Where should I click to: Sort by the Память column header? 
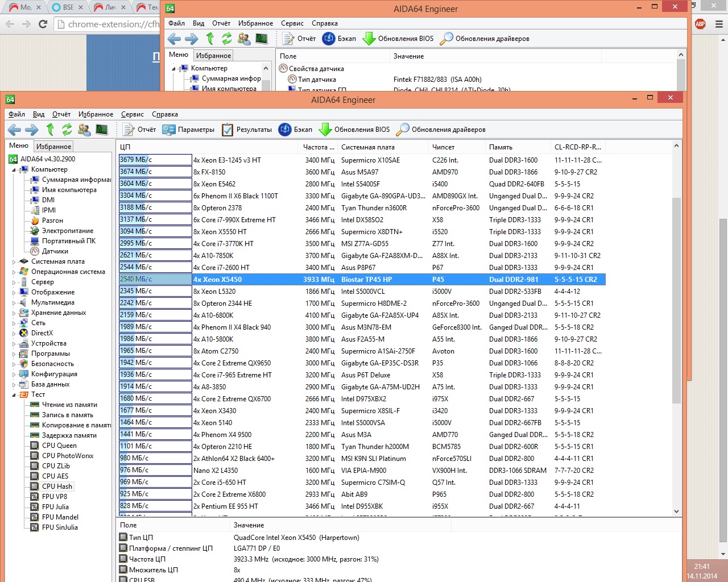point(518,147)
